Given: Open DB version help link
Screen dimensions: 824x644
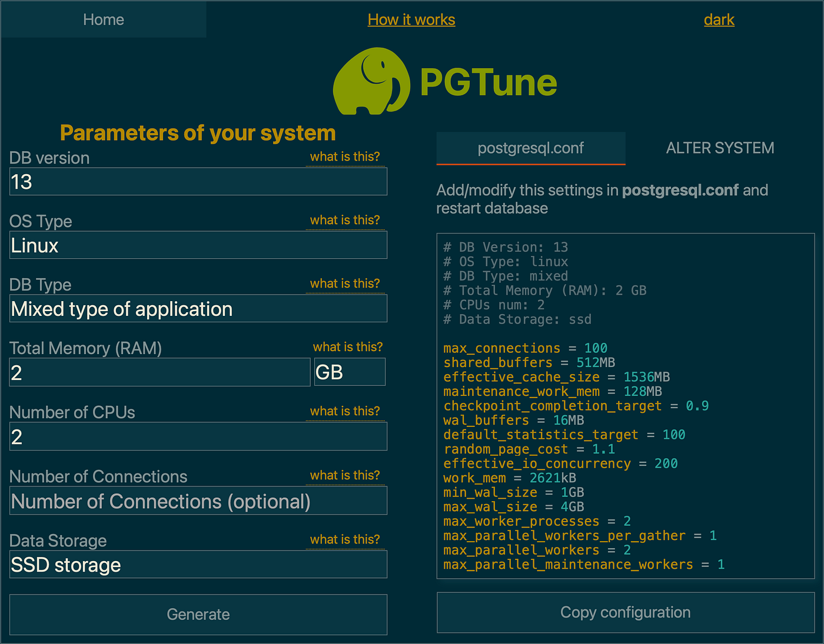Looking at the screenshot, I should tap(345, 156).
